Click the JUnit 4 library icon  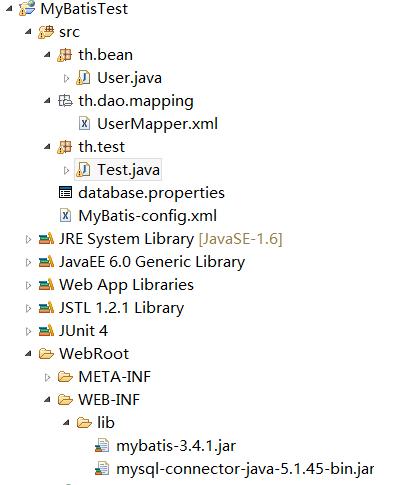46,331
